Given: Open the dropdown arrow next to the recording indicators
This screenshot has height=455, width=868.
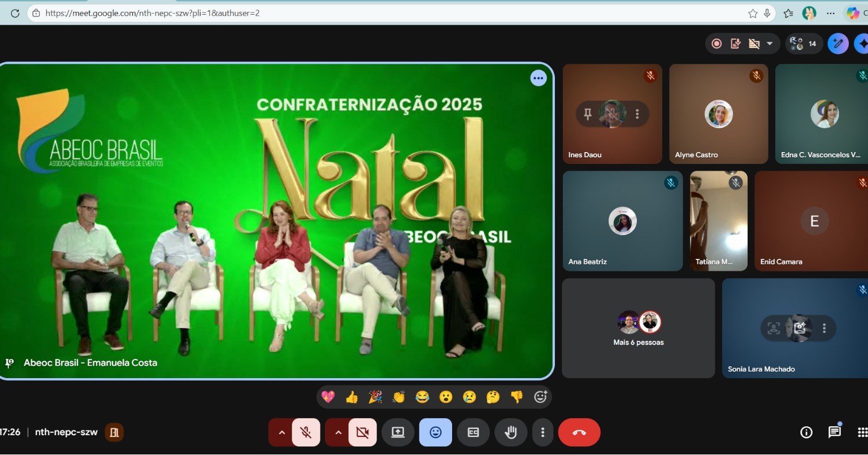Looking at the screenshot, I should (770, 44).
